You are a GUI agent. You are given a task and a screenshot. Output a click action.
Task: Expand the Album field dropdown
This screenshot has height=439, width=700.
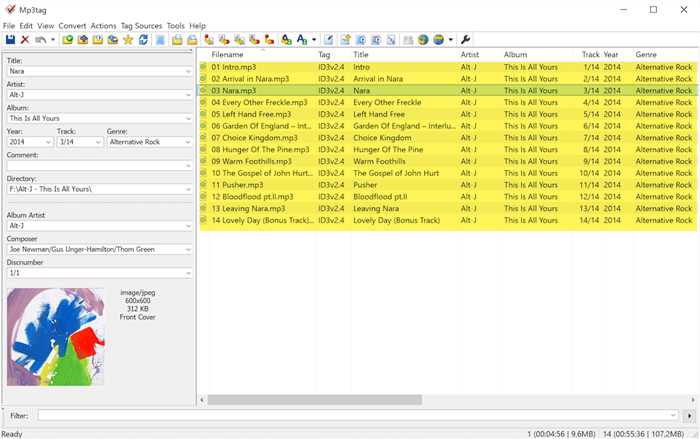pos(188,119)
